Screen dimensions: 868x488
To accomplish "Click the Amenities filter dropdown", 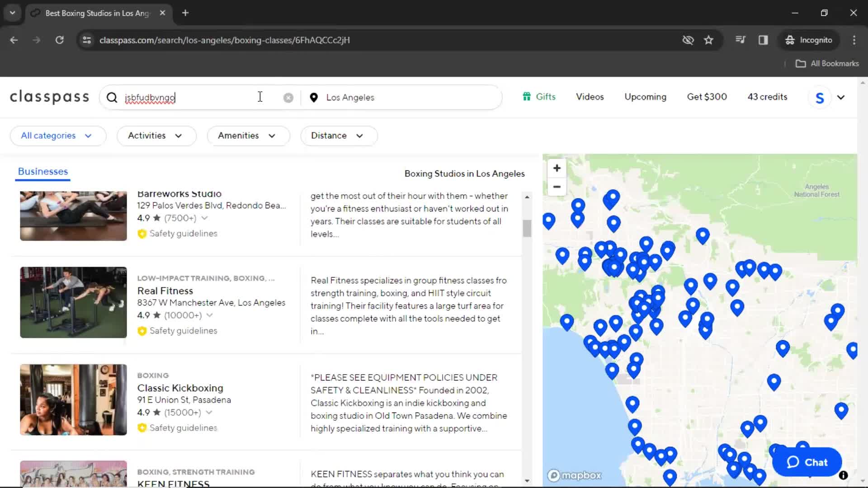I will point(246,135).
